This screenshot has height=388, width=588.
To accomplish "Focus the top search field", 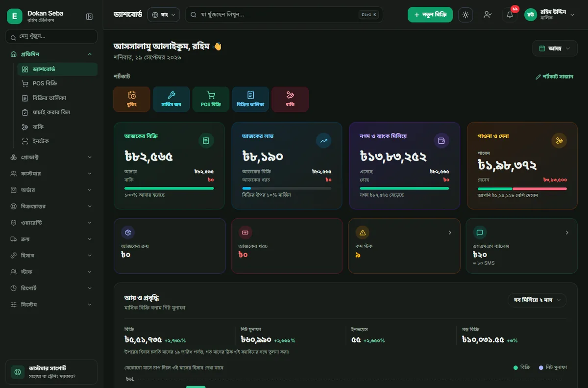I will point(284,15).
